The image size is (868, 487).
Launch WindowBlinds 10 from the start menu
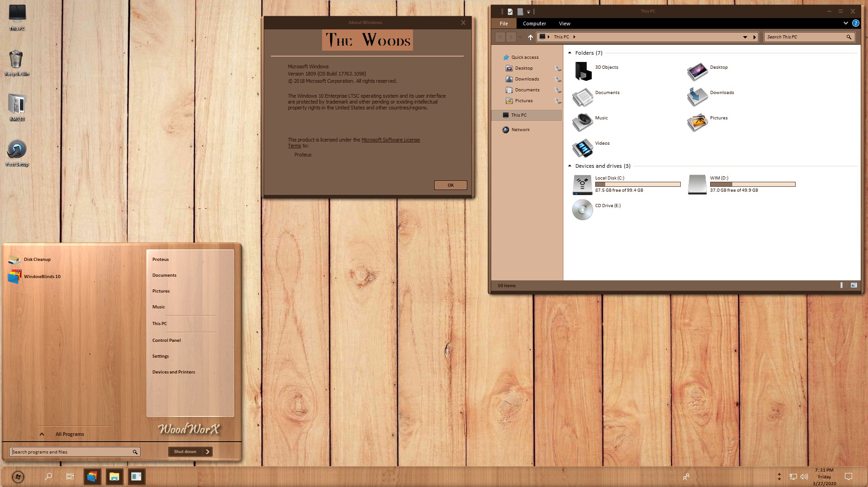pyautogui.click(x=34, y=276)
